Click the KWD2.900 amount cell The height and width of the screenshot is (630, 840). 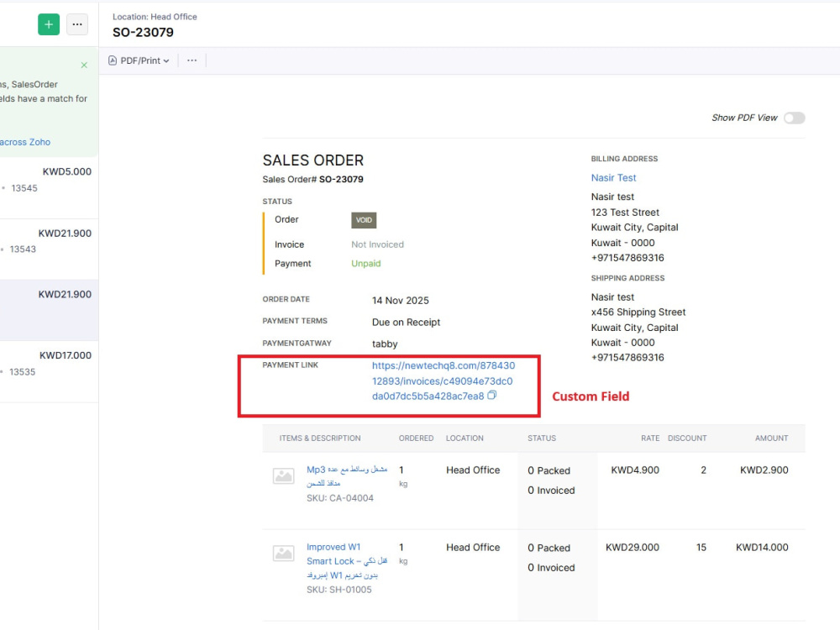764,470
